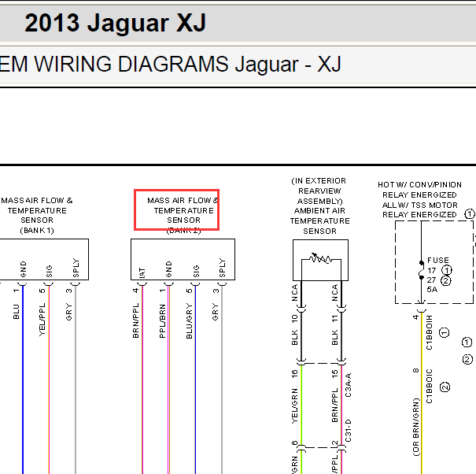Click the 'C1BBOIC' connector label
The width and height of the screenshot is (476, 474).
pyautogui.click(x=430, y=386)
